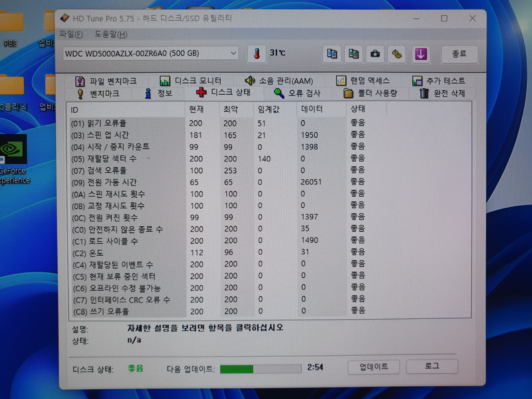Click the green next update progress bar
Screen dimensions: 532x399
[261, 369]
